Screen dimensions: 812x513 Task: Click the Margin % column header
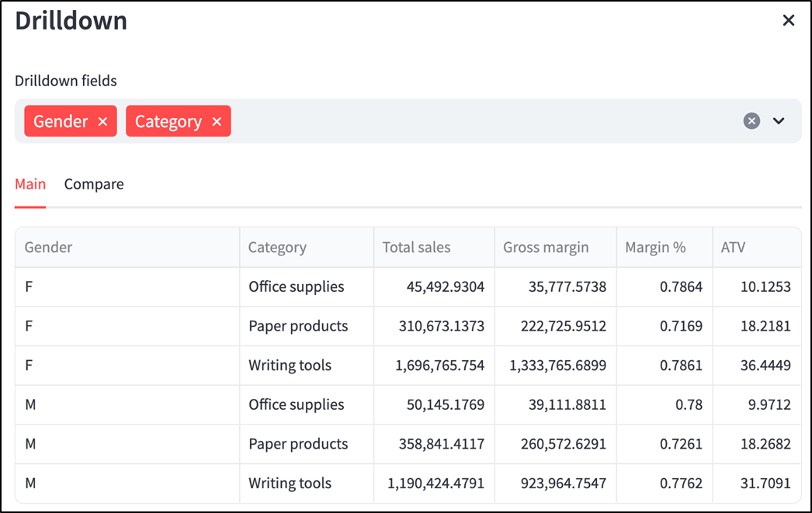pos(665,248)
